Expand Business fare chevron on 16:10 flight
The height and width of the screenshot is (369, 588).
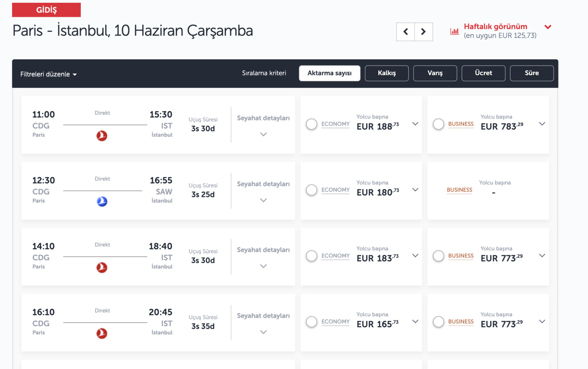click(542, 322)
